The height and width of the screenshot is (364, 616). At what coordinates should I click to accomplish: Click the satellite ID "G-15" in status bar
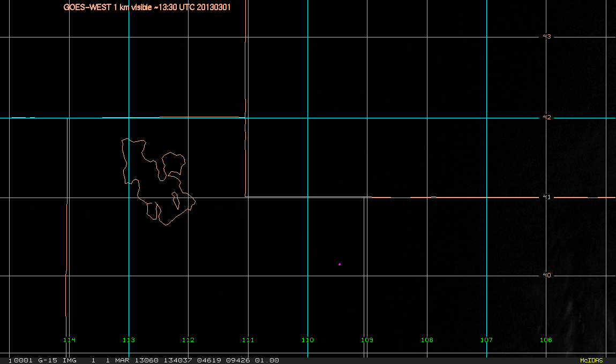48,360
